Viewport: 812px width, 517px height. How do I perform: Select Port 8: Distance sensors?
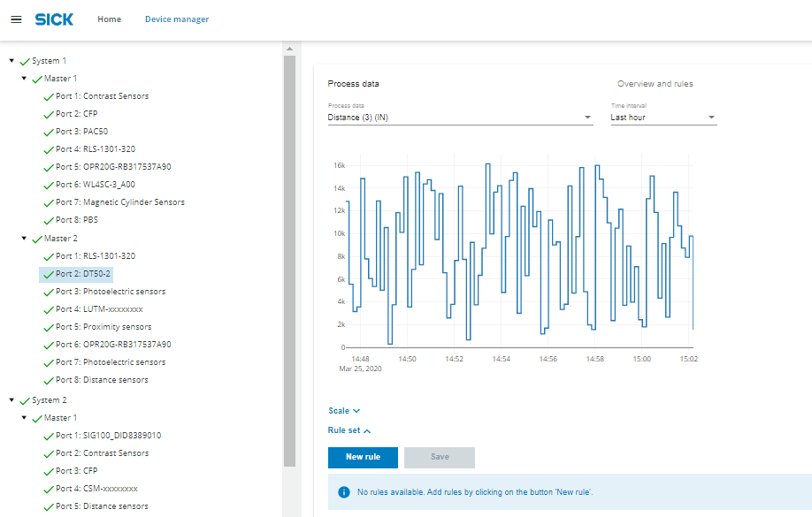pos(102,380)
